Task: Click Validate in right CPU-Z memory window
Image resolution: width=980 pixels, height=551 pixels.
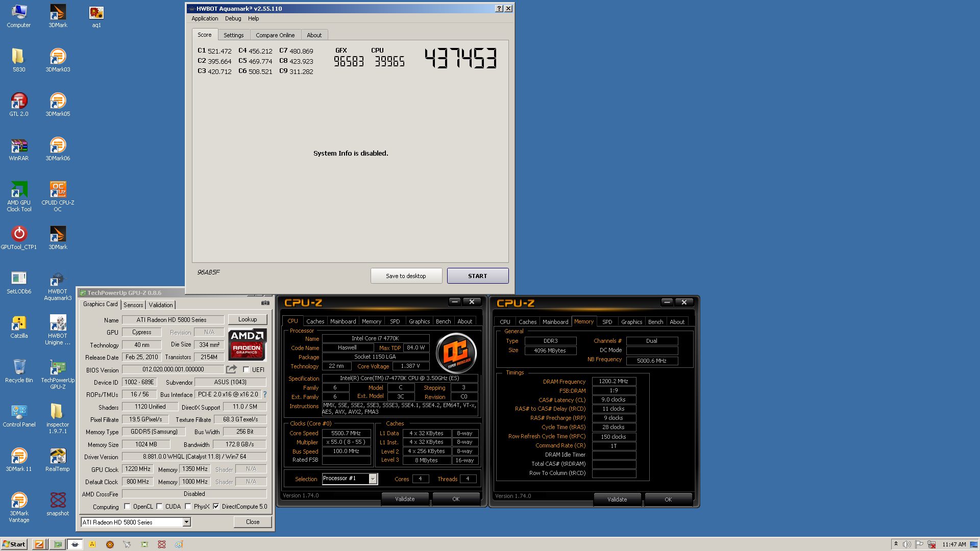Action: [x=617, y=499]
